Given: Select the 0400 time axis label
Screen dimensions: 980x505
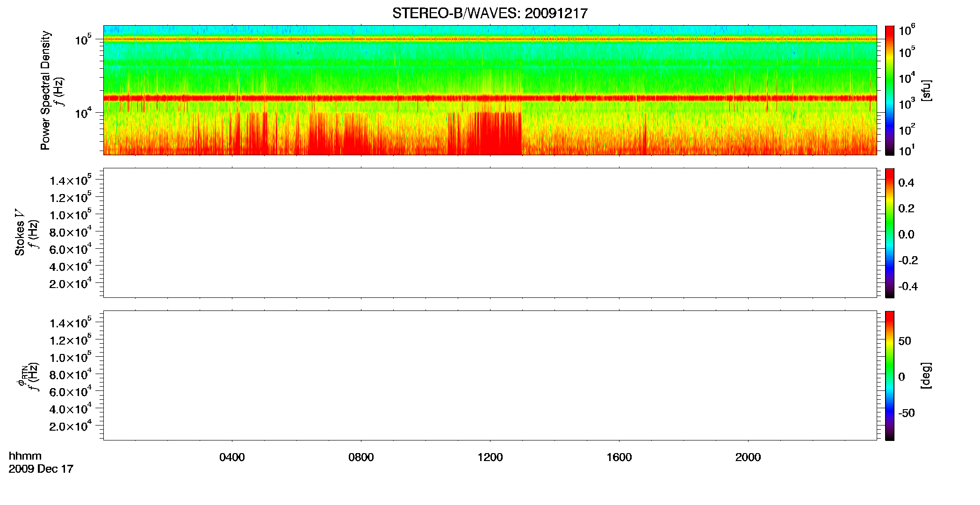Looking at the screenshot, I should 232,457.
